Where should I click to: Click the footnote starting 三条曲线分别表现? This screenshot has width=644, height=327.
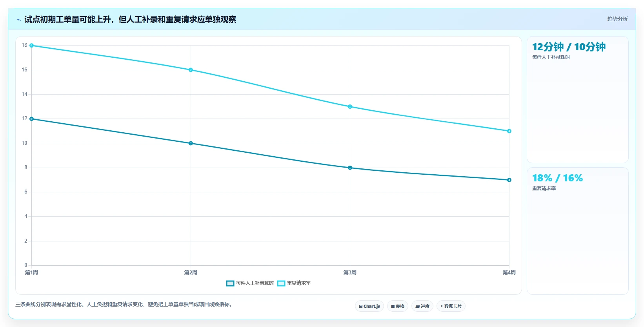click(x=125, y=304)
